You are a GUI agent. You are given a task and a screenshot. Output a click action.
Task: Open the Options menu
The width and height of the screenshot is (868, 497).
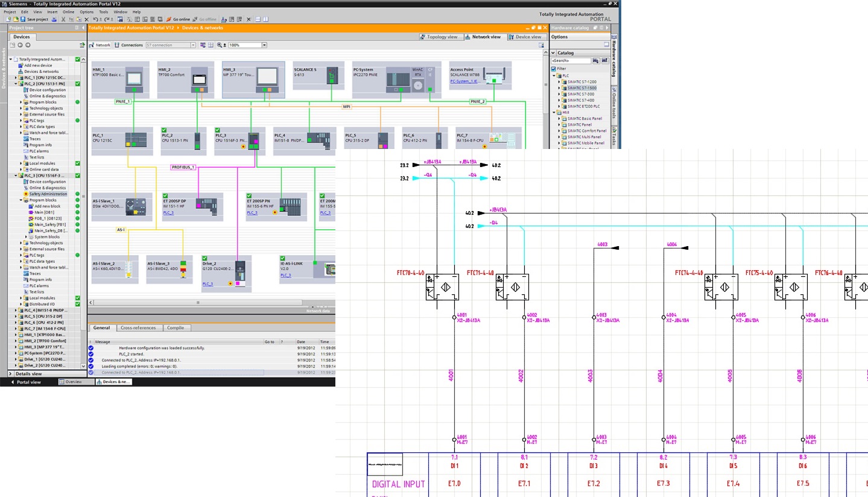click(x=86, y=11)
